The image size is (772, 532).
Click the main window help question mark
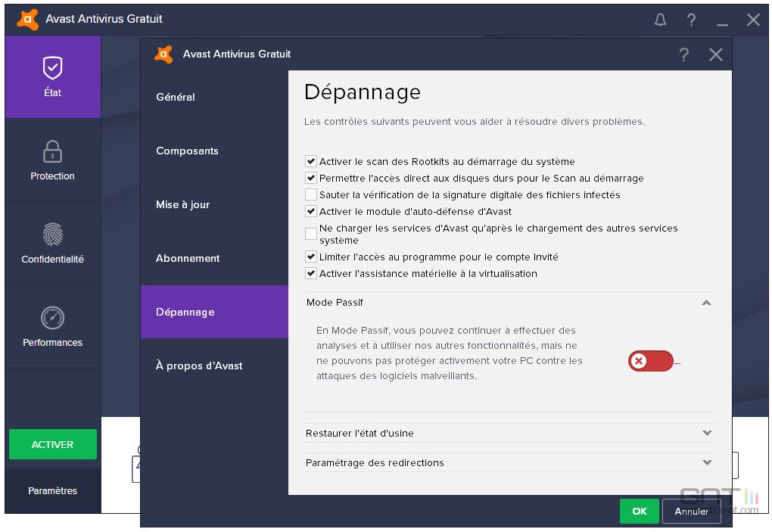click(x=691, y=20)
